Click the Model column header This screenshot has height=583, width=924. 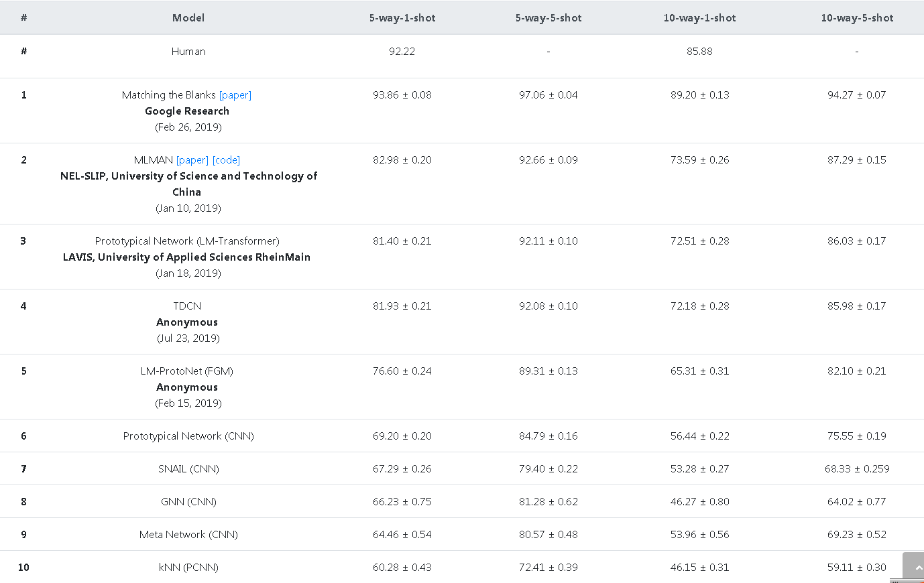(188, 17)
